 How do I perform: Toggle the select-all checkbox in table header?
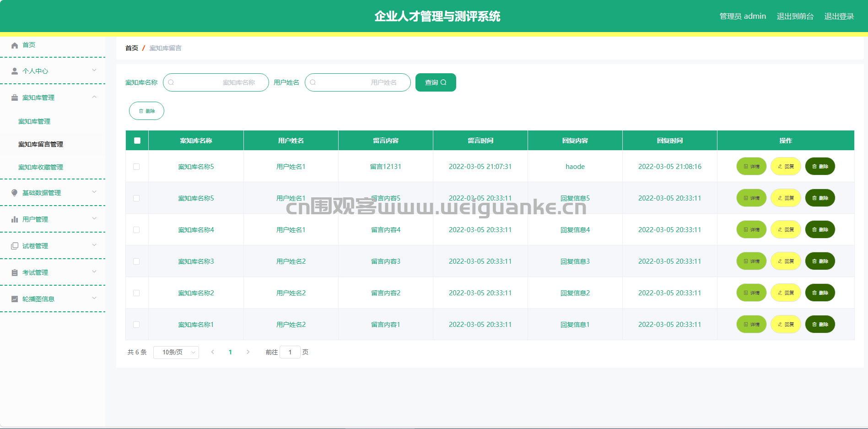pyautogui.click(x=137, y=141)
